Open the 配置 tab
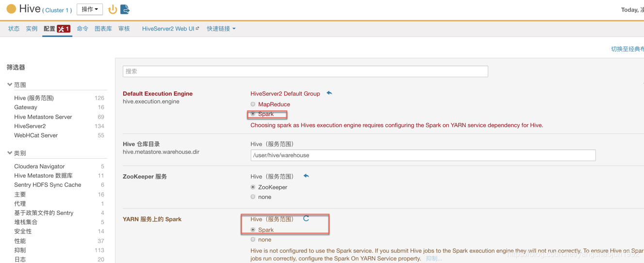 (49, 29)
